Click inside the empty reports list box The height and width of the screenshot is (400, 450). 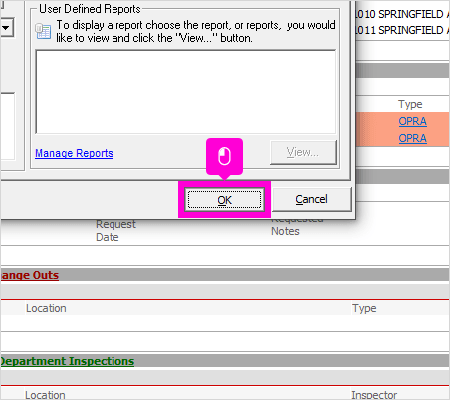pos(185,92)
